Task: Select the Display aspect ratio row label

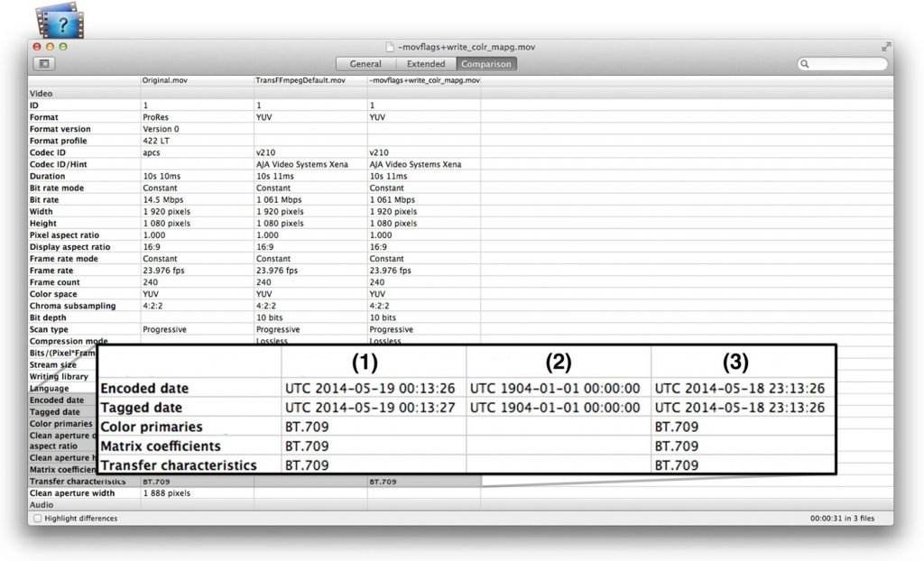Action: click(x=70, y=247)
